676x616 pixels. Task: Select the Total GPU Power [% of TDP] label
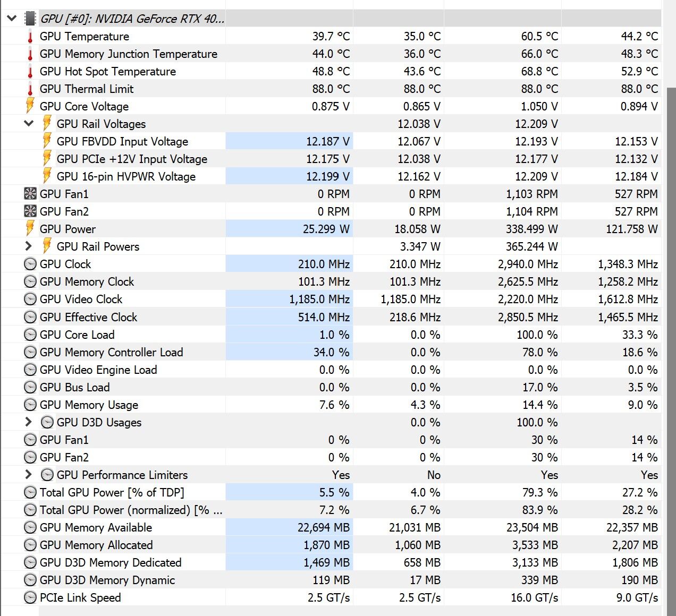click(112, 492)
